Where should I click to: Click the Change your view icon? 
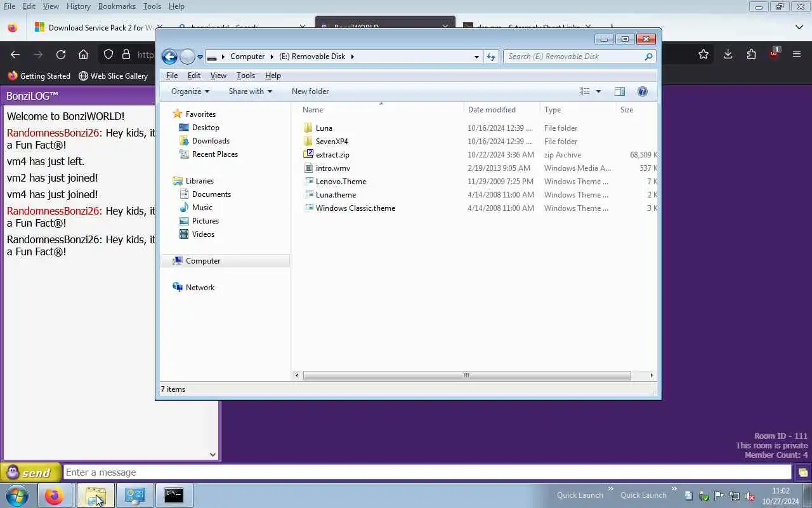pyautogui.click(x=585, y=91)
